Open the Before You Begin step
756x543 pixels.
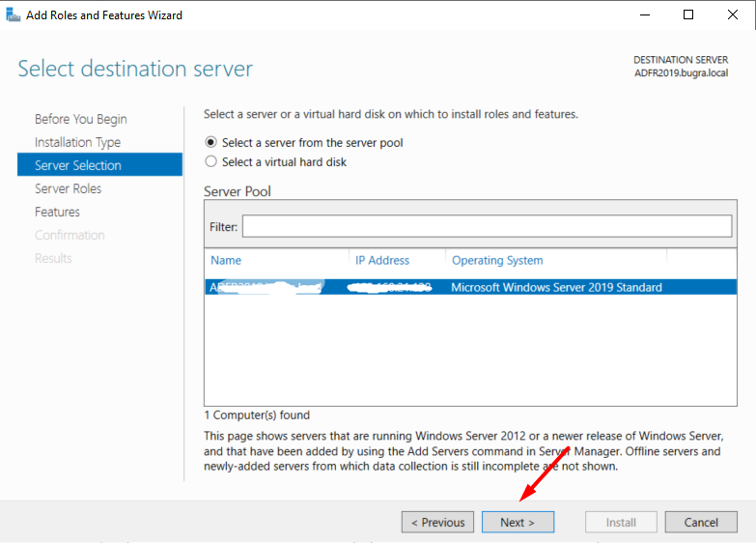pos(80,119)
